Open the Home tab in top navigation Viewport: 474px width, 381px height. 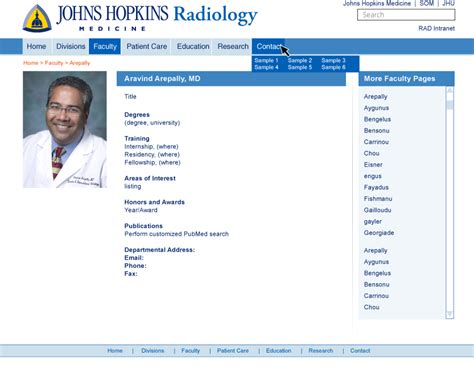coord(36,46)
